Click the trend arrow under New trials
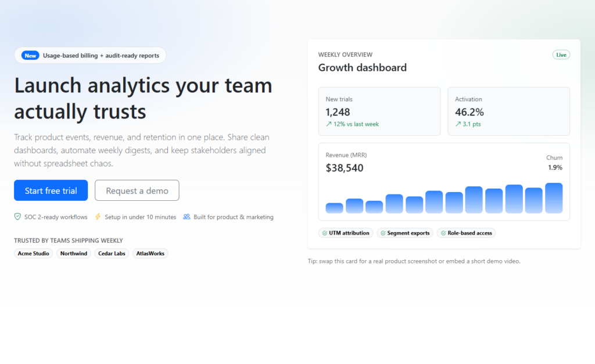Image resolution: width=595 pixels, height=364 pixels. pos(328,124)
